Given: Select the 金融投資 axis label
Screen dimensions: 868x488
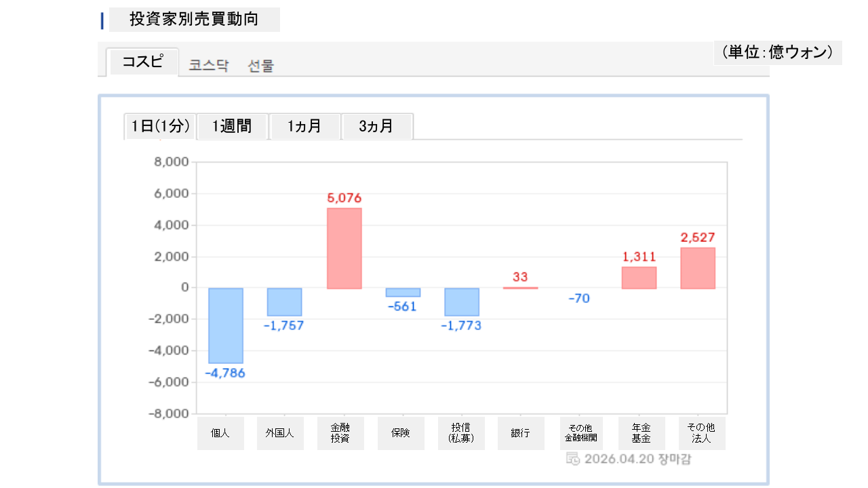Looking at the screenshot, I should [x=340, y=433].
